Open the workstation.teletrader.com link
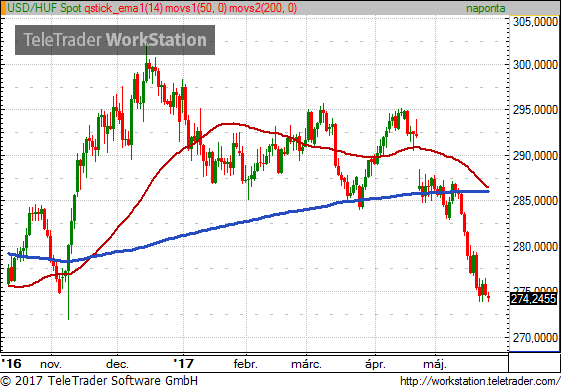Screen dimensions: 561x390 pos(480,381)
